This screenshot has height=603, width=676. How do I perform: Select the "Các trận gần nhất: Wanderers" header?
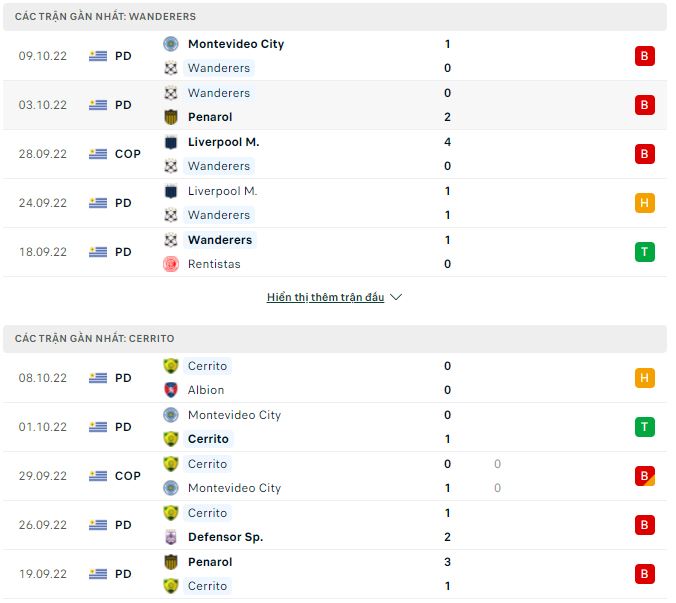click(106, 17)
